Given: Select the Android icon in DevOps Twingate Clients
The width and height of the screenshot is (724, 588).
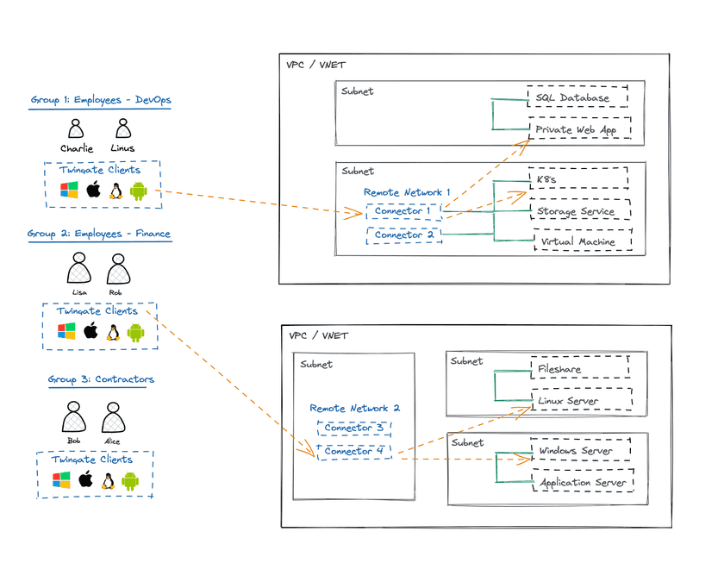Looking at the screenshot, I should pyautogui.click(x=138, y=190).
